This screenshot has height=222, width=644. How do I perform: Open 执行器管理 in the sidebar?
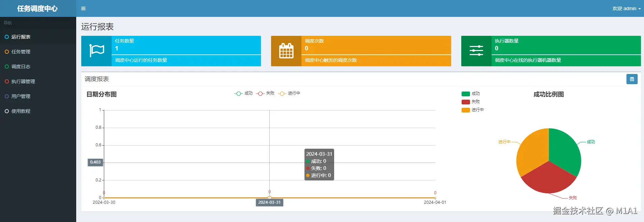tap(38, 81)
